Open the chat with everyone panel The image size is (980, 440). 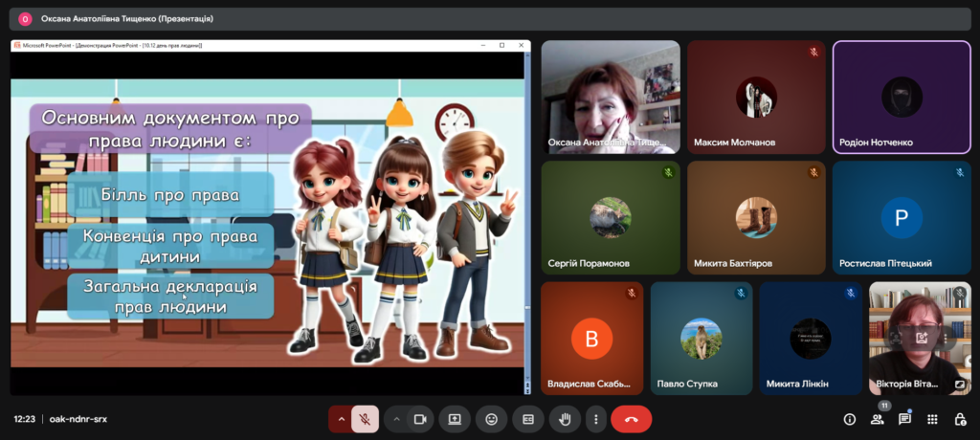click(x=904, y=419)
